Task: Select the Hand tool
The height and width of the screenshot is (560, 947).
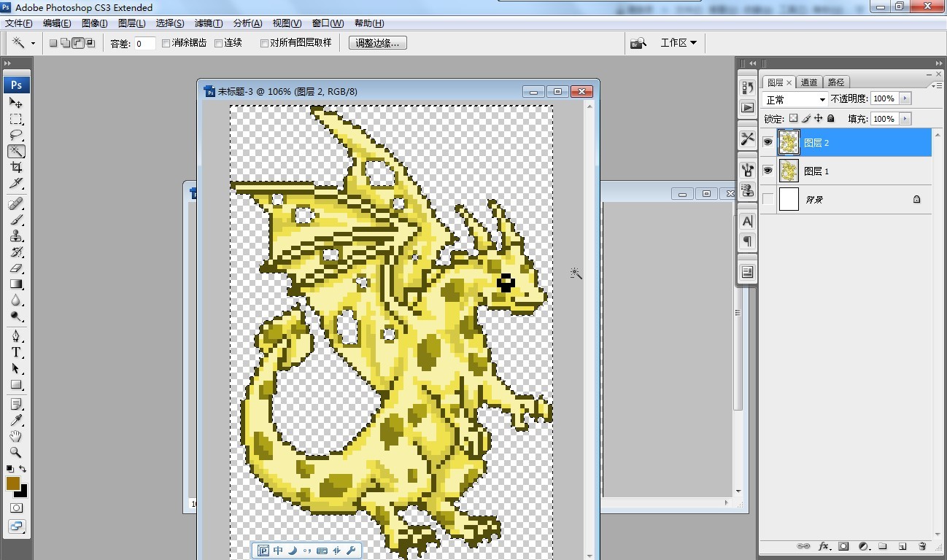Action: coord(16,436)
